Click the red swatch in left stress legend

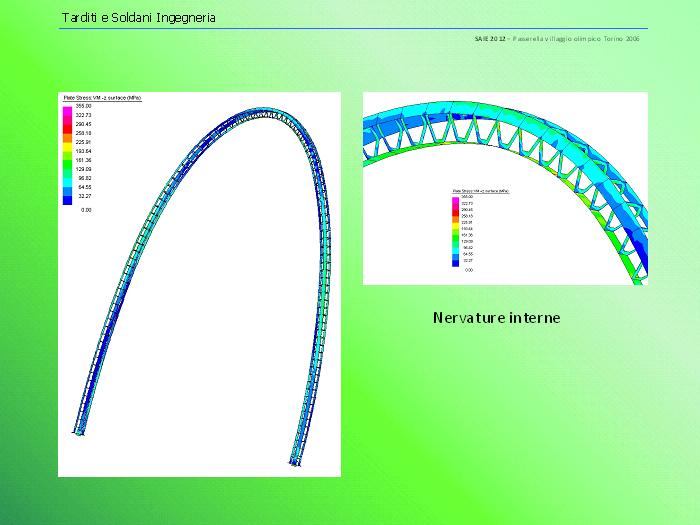pyautogui.click(x=67, y=129)
